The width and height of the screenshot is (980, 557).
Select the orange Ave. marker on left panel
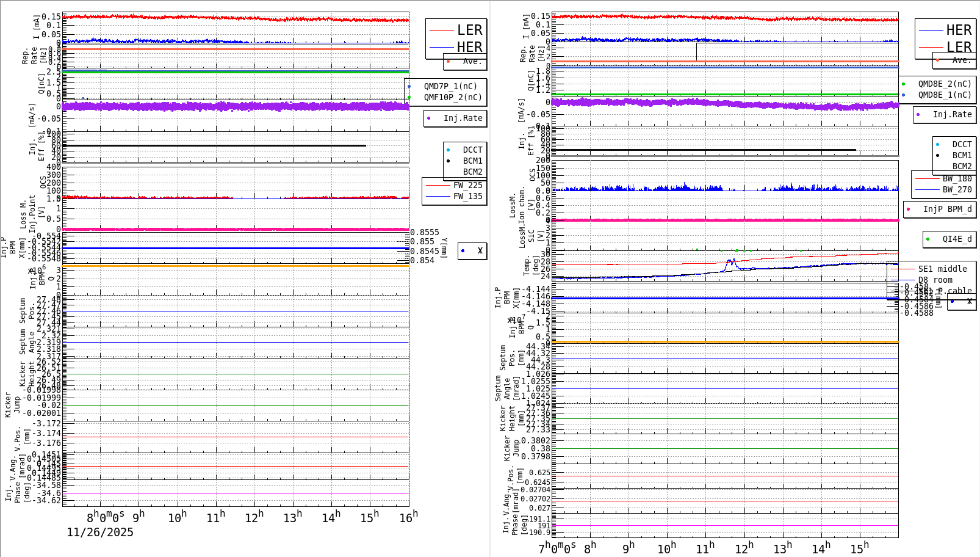tap(447, 62)
